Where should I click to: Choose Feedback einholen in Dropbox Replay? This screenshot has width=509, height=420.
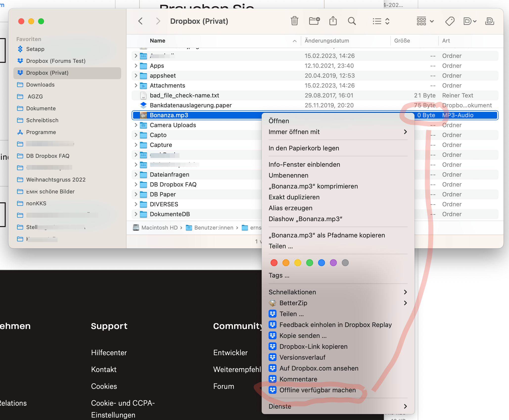pyautogui.click(x=338, y=325)
